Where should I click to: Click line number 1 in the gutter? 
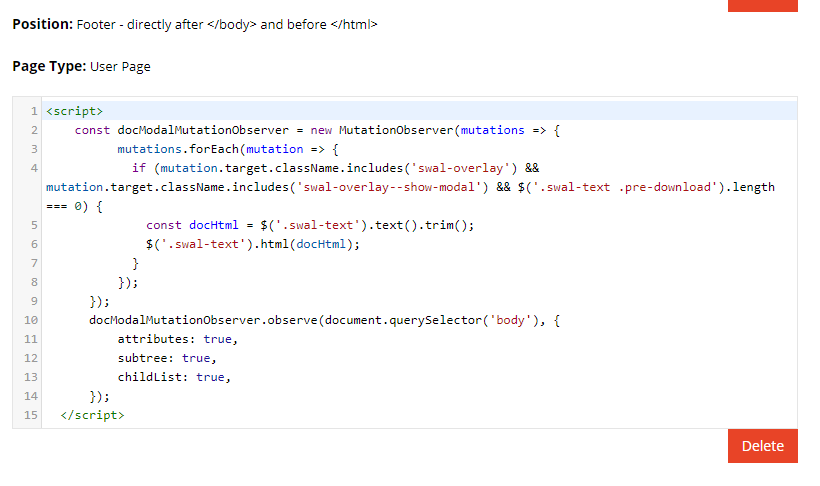click(34, 111)
